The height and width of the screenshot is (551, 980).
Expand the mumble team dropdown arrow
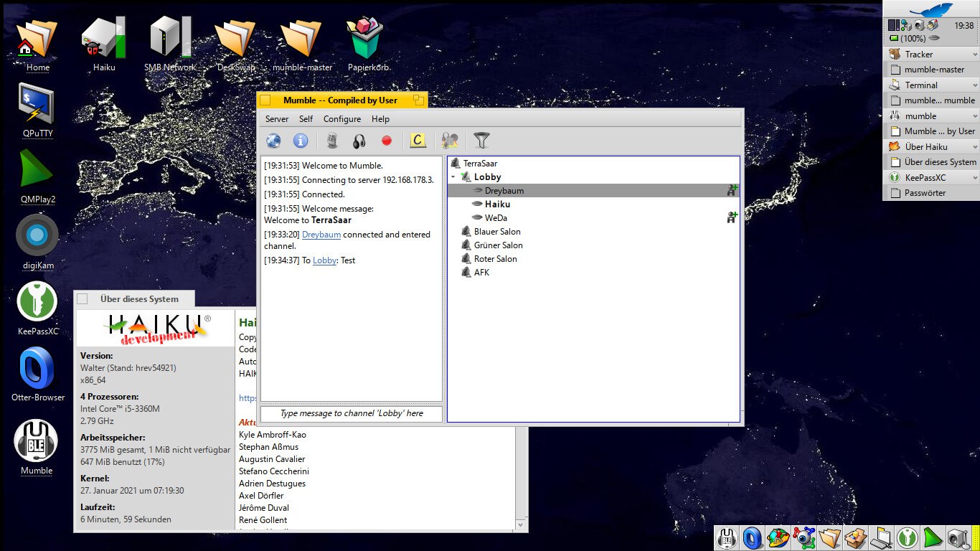tap(975, 116)
